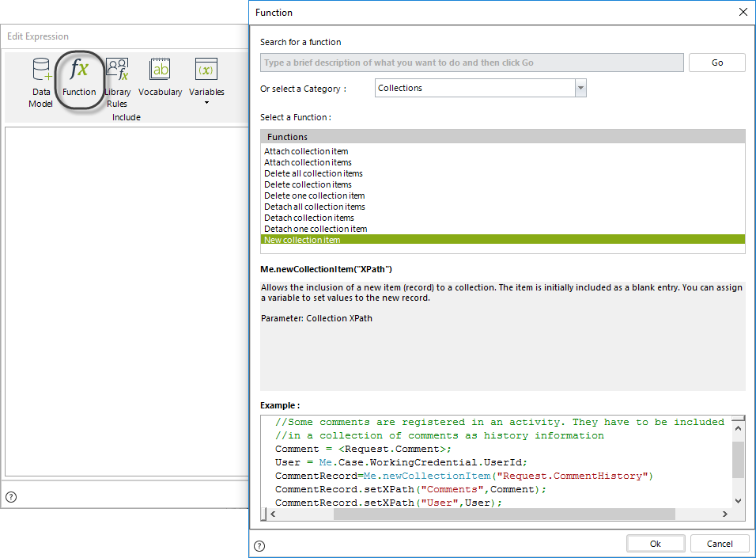Open the Variables dropdown arrow

click(206, 101)
